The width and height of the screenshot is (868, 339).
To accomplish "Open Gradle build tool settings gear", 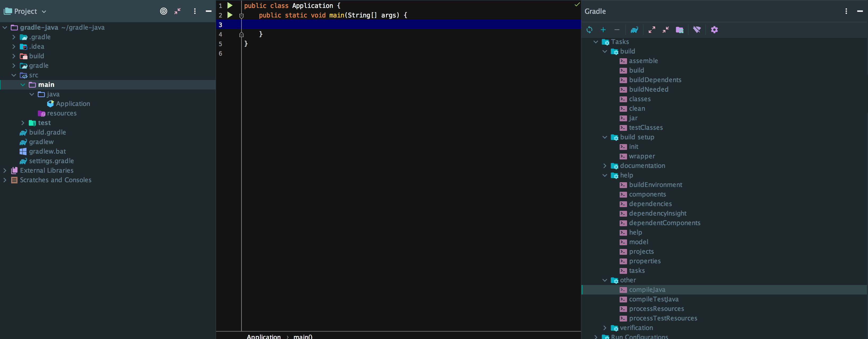I will point(714,30).
